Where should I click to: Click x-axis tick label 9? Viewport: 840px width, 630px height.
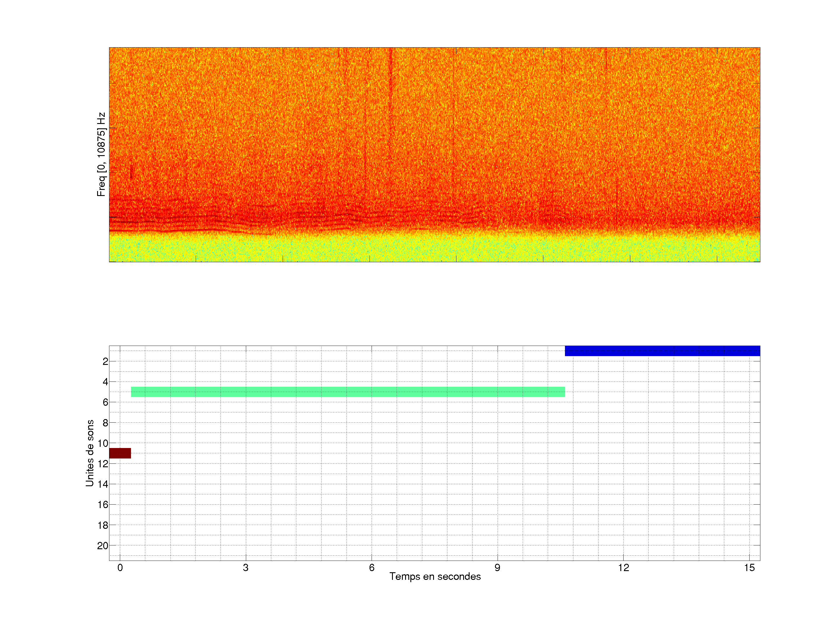pos(498,568)
